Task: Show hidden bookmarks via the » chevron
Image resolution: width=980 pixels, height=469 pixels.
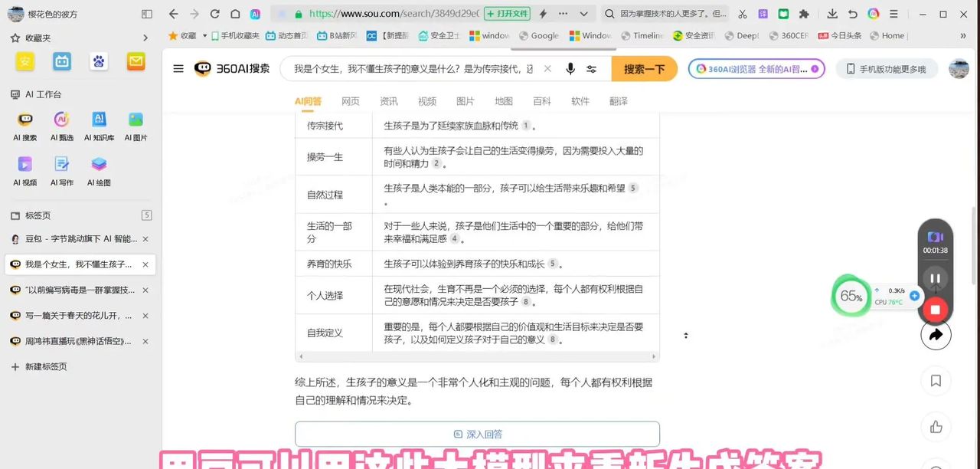Action: (963, 35)
